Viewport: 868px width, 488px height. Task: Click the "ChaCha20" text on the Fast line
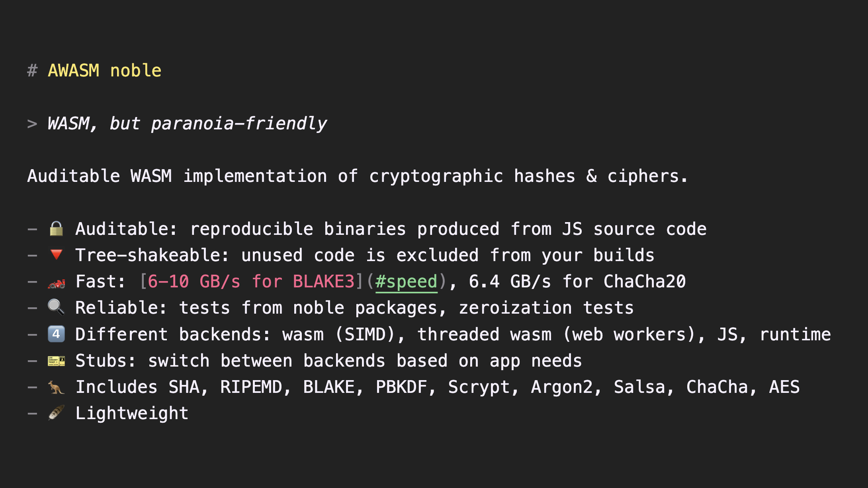tap(645, 282)
